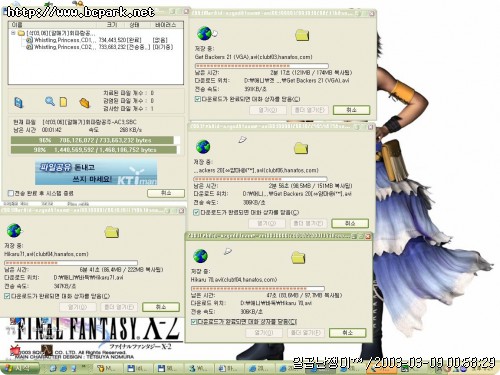Uncheck close-dialog checkbox in Hikaru 70.avi window
The width and height of the screenshot is (500, 375).
(x=194, y=322)
